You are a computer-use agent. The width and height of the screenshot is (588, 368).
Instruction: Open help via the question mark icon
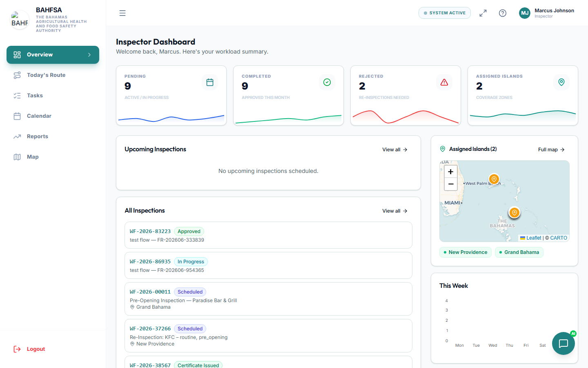click(503, 13)
